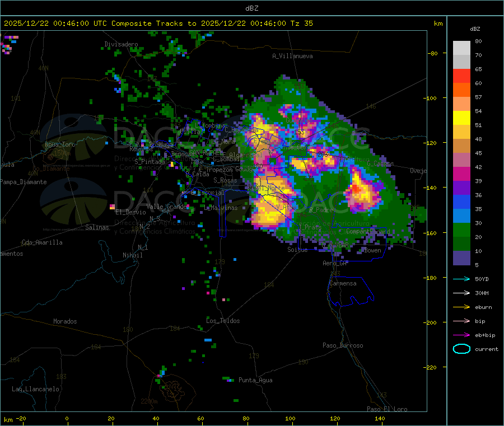Click the S_Rosas map label
The image size is (504, 426).
click(x=225, y=180)
